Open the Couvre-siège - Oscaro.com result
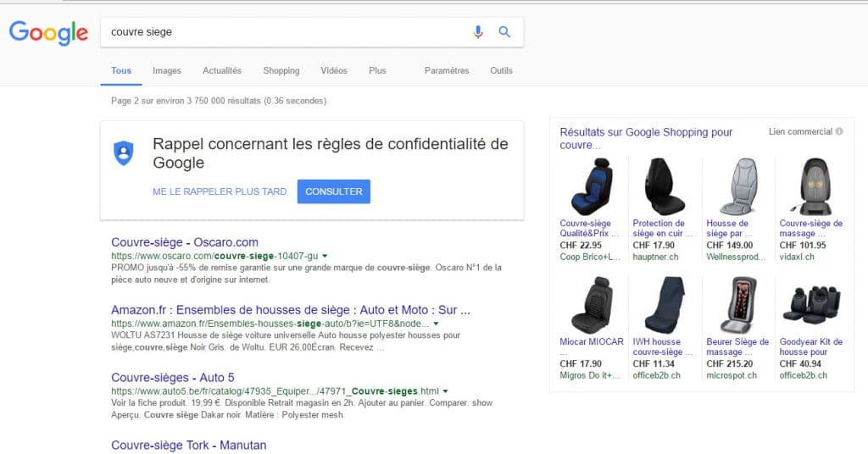The image size is (868, 454). point(185,242)
